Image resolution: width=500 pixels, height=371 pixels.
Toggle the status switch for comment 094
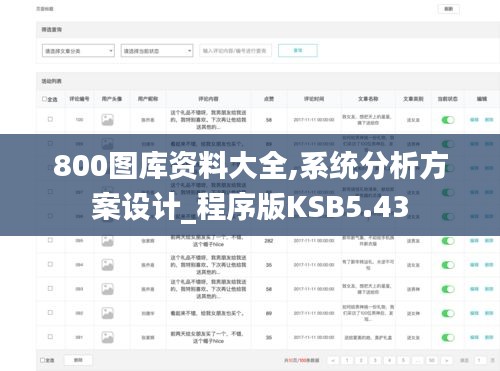pyautogui.click(x=448, y=265)
